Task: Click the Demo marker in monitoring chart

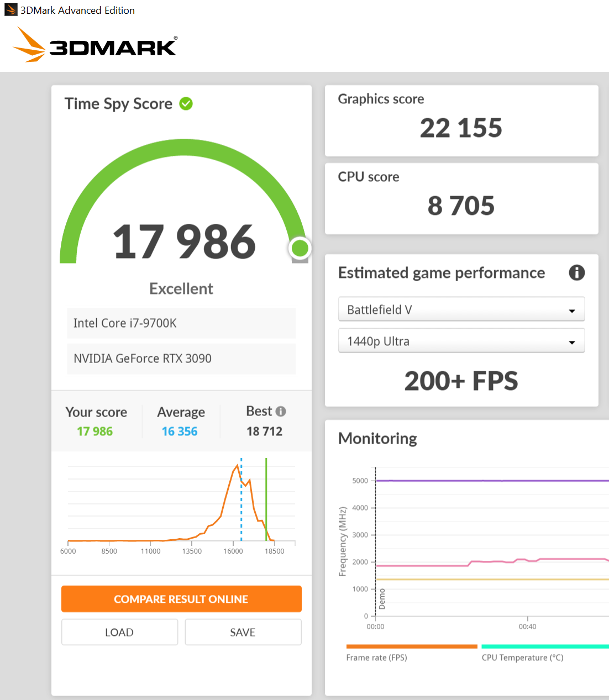Action: [x=382, y=599]
